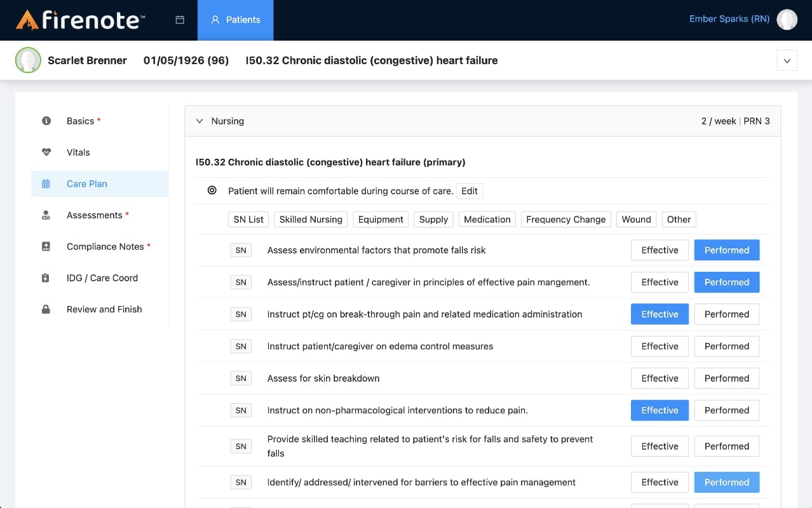This screenshot has width=812, height=508.
Task: Click the Edit button for the care goal
Action: [x=470, y=190]
